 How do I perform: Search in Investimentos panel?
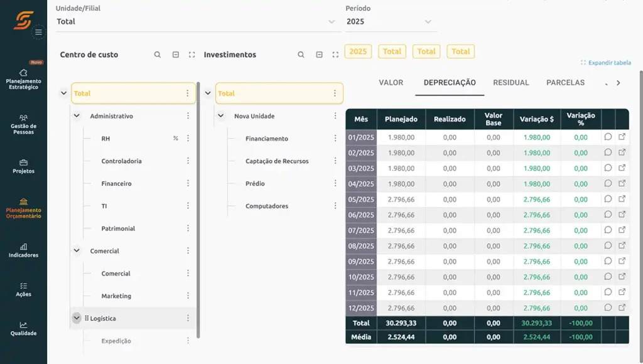(x=301, y=55)
